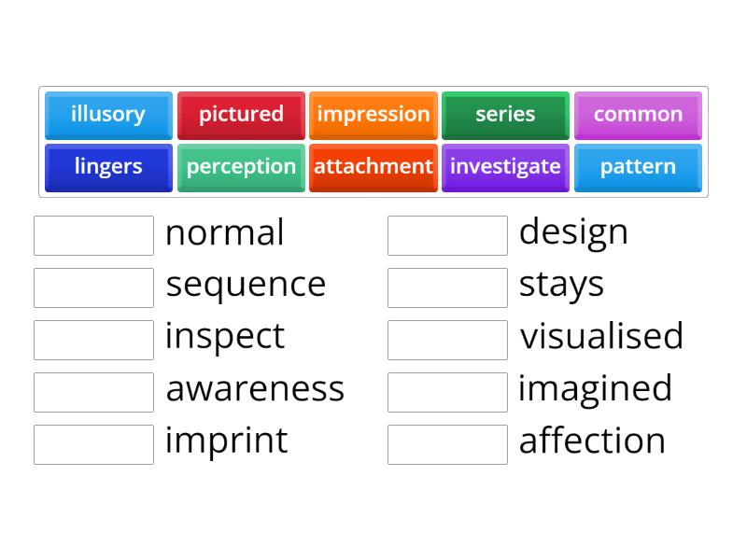Choose the green 'series' tile
747x560 pixels.
(x=505, y=115)
